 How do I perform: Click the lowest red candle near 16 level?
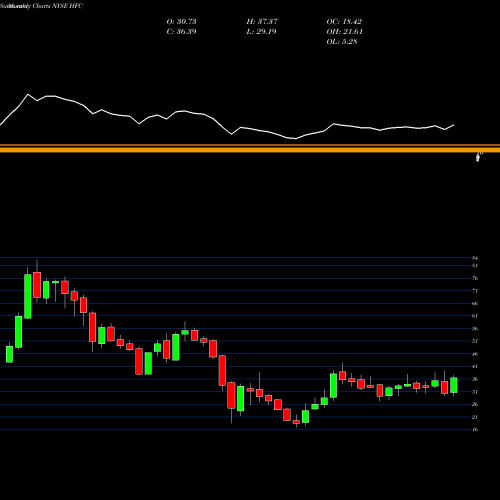(296, 422)
